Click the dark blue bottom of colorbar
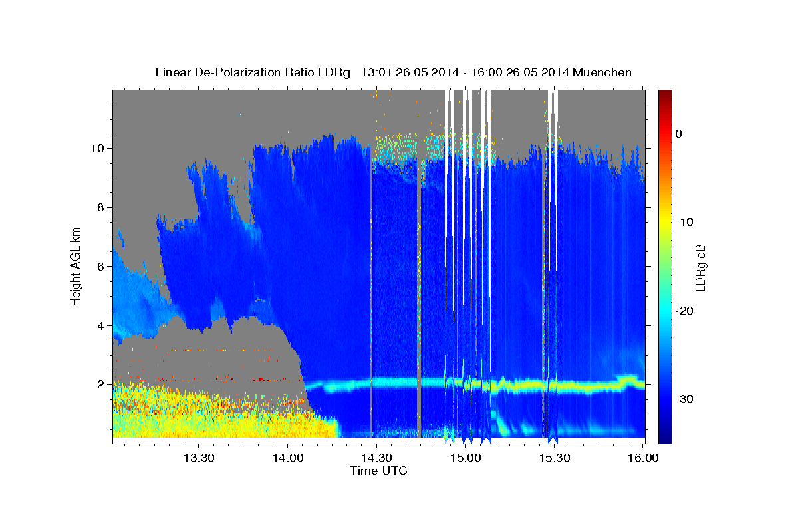The width and height of the screenshot is (798, 532). 665,432
